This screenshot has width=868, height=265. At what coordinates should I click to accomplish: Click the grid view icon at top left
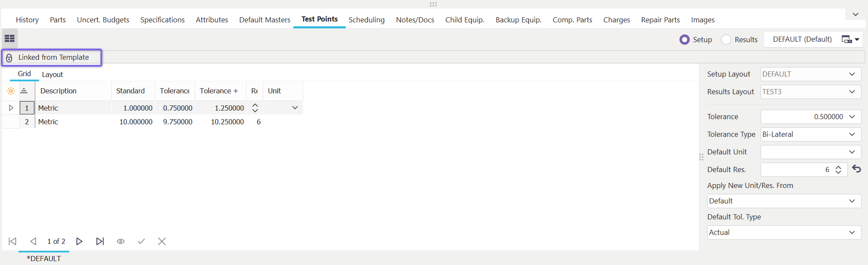[x=9, y=39]
